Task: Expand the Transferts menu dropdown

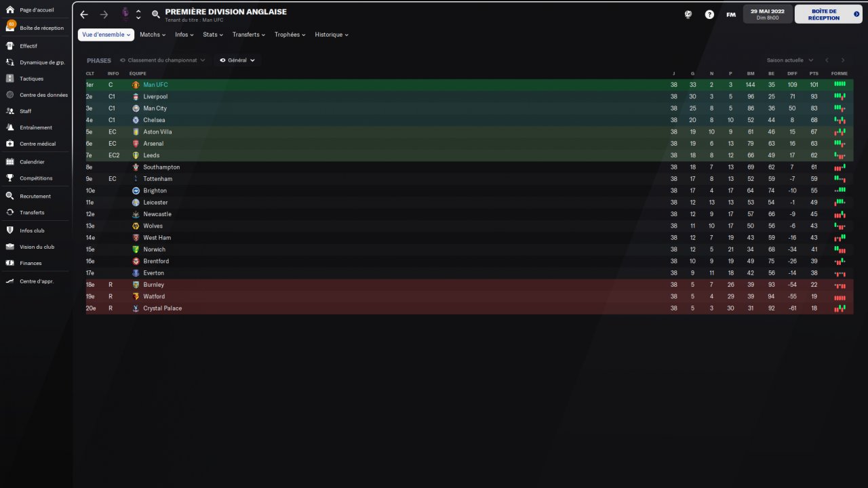Action: click(x=249, y=35)
